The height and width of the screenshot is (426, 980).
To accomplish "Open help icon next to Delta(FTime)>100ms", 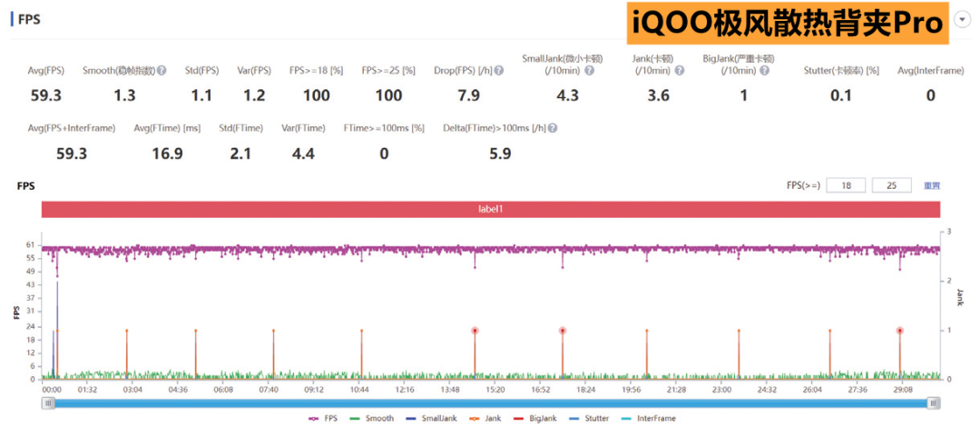I will 553,127.
